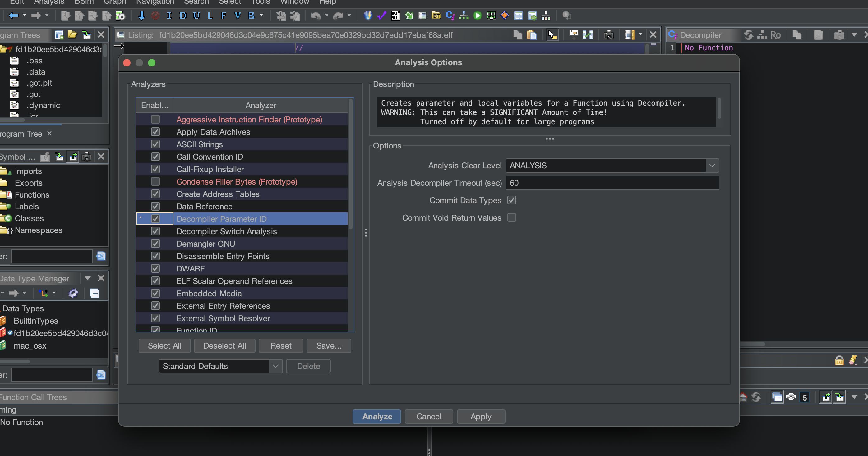Click the Deselect All button
This screenshot has width=868, height=456.
pyautogui.click(x=224, y=346)
